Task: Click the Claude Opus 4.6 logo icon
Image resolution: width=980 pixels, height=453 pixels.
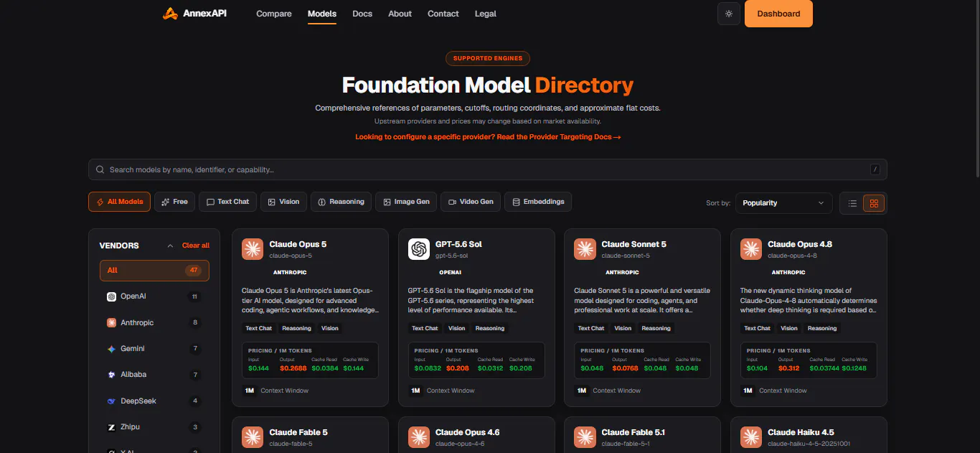Action: click(x=419, y=437)
